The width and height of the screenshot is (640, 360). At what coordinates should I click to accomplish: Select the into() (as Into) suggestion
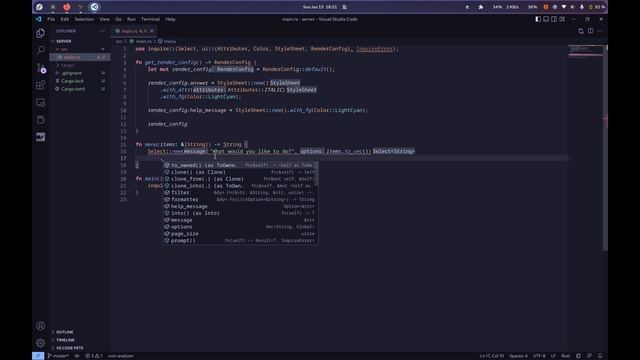[240, 213]
